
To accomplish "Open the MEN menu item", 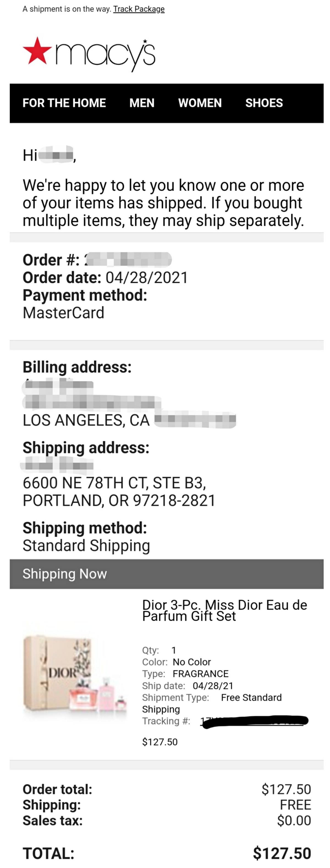I will coord(142,103).
